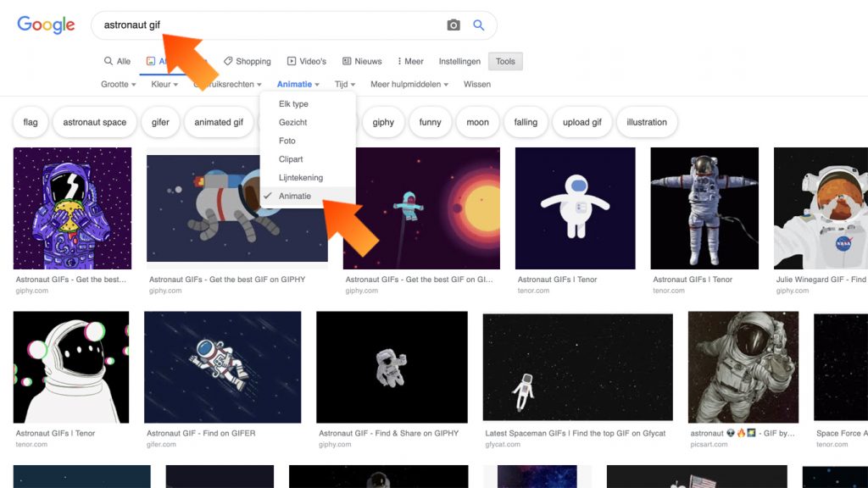Filter by the gifer chip
The height and width of the screenshot is (488, 868).
coord(160,122)
